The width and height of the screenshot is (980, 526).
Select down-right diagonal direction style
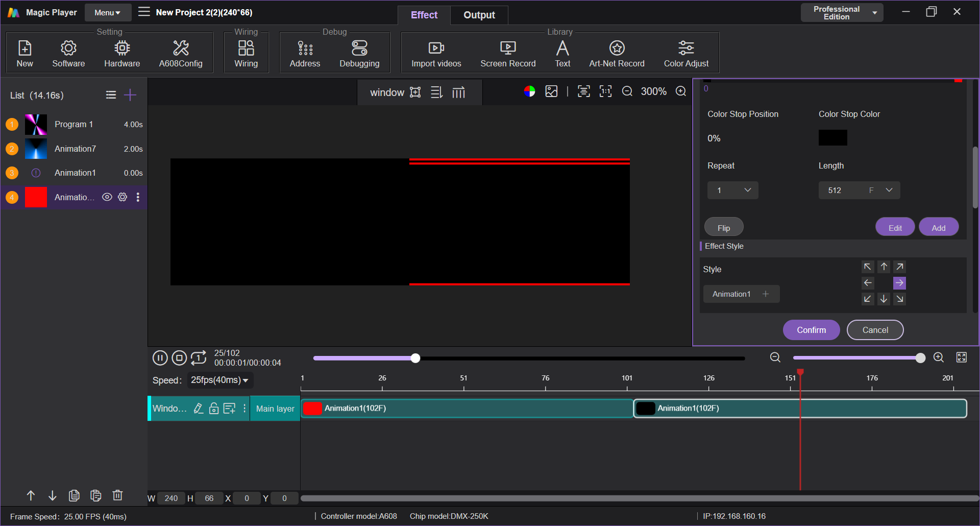[899, 299]
